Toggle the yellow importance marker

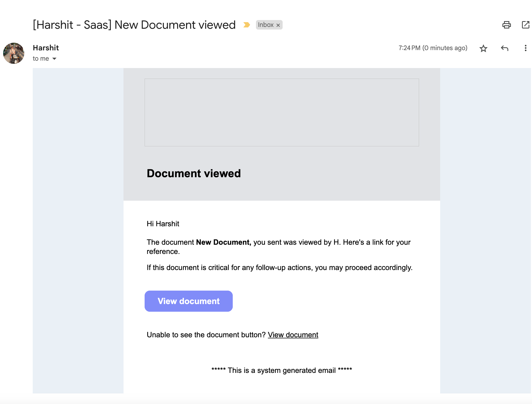click(x=246, y=25)
